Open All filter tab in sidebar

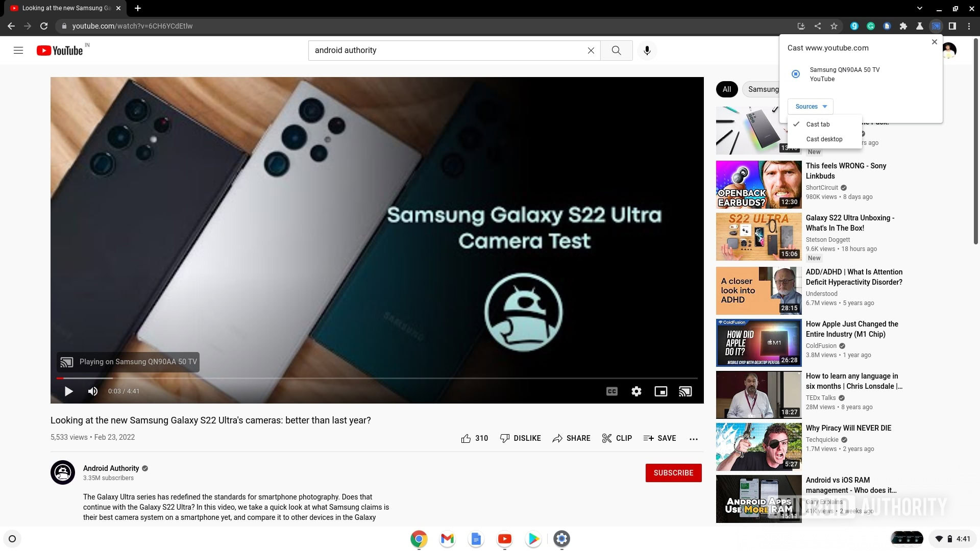pyautogui.click(x=726, y=89)
